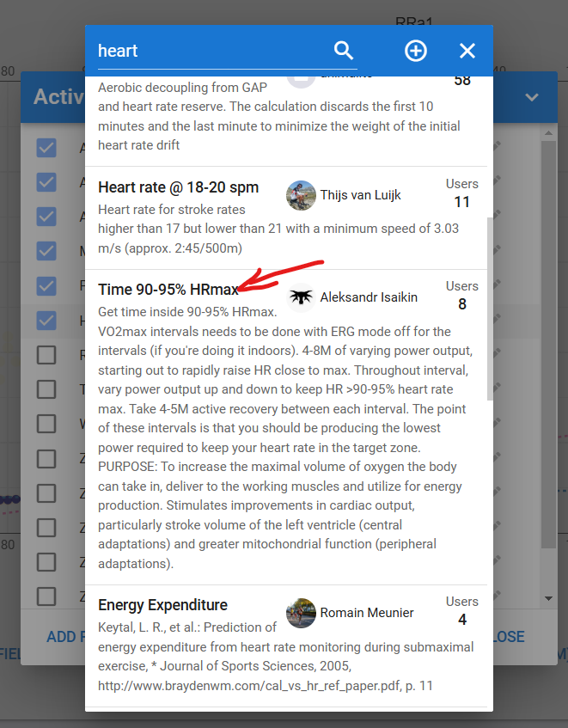Click the search dialog scrollbar thumb

[490, 309]
